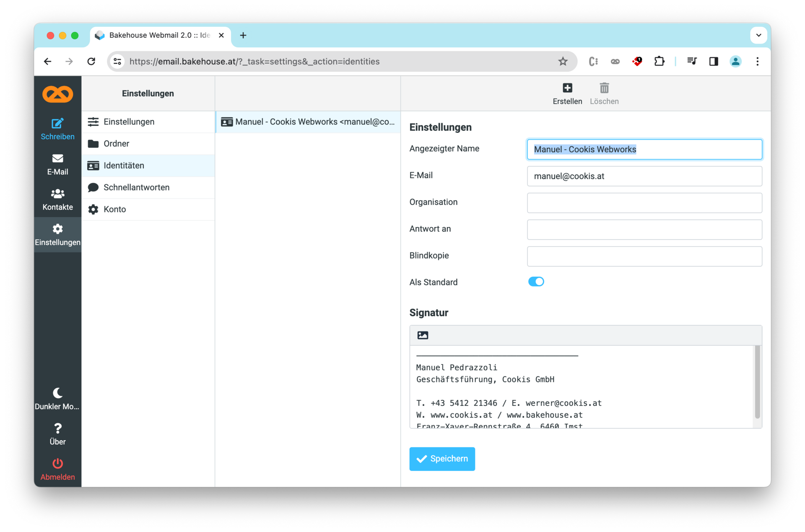This screenshot has height=532, width=805.
Task: Expand the browser tab list chevron
Action: point(758,36)
